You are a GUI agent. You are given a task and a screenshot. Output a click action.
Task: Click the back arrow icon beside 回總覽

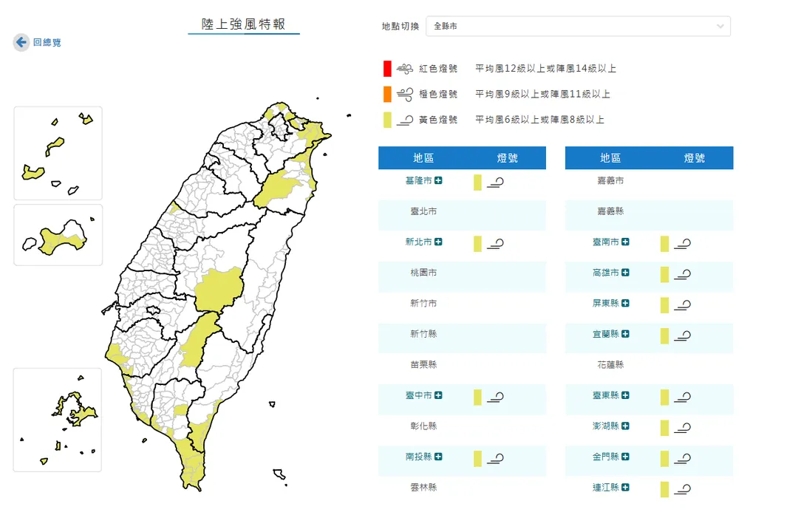click(21, 42)
